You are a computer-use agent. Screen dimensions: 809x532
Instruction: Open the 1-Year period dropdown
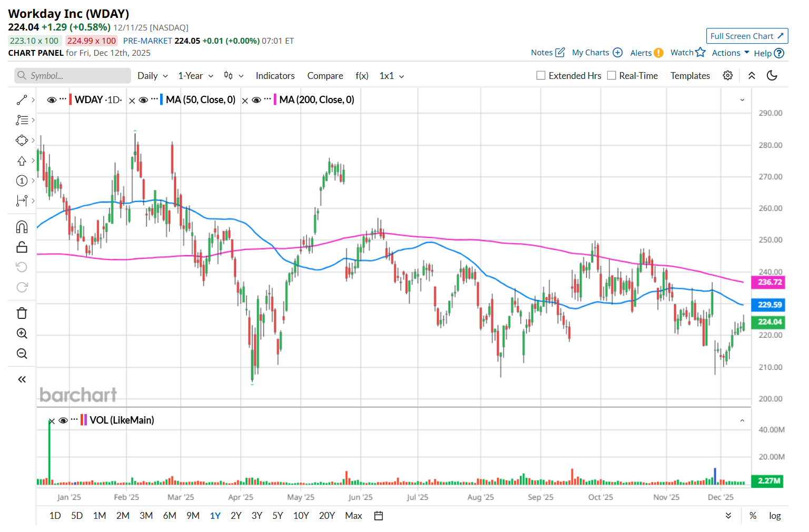click(x=196, y=76)
